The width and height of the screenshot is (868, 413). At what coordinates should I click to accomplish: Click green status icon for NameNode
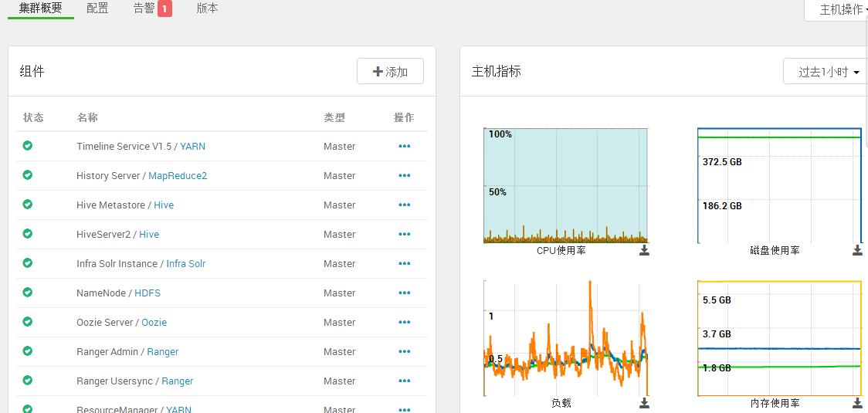(27, 293)
